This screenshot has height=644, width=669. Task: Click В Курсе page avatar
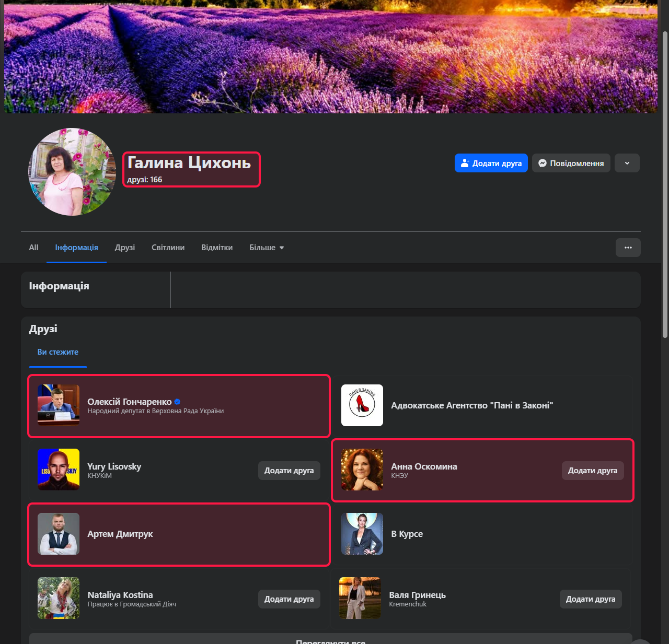362,534
